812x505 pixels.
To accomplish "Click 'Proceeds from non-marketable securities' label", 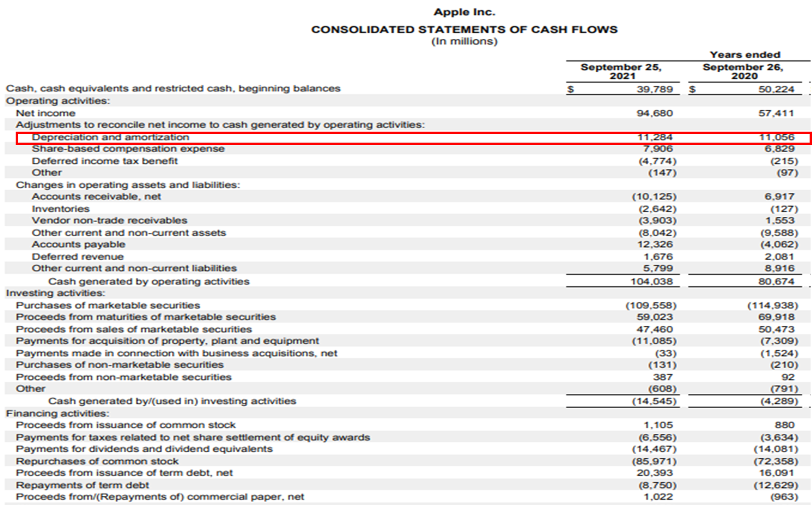I will point(124,377).
